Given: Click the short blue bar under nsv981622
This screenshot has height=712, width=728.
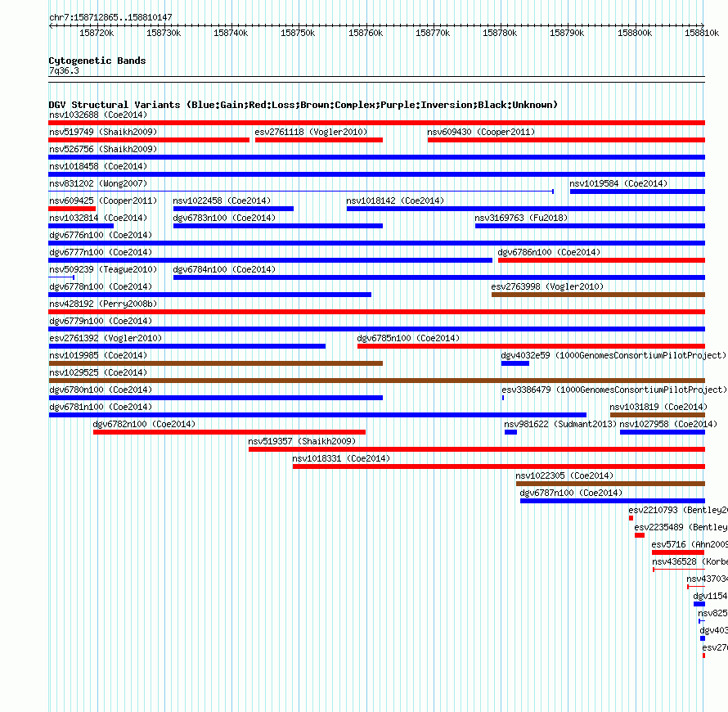Looking at the screenshot, I should click(510, 432).
